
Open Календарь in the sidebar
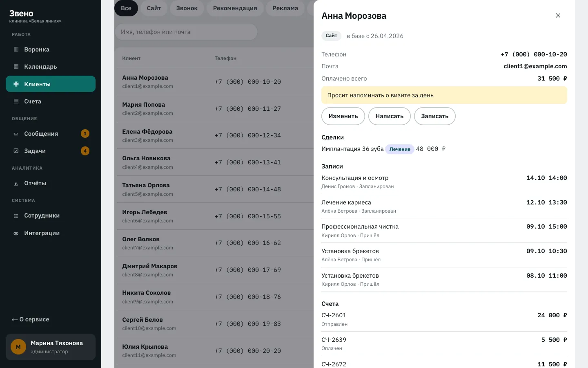pos(51,67)
